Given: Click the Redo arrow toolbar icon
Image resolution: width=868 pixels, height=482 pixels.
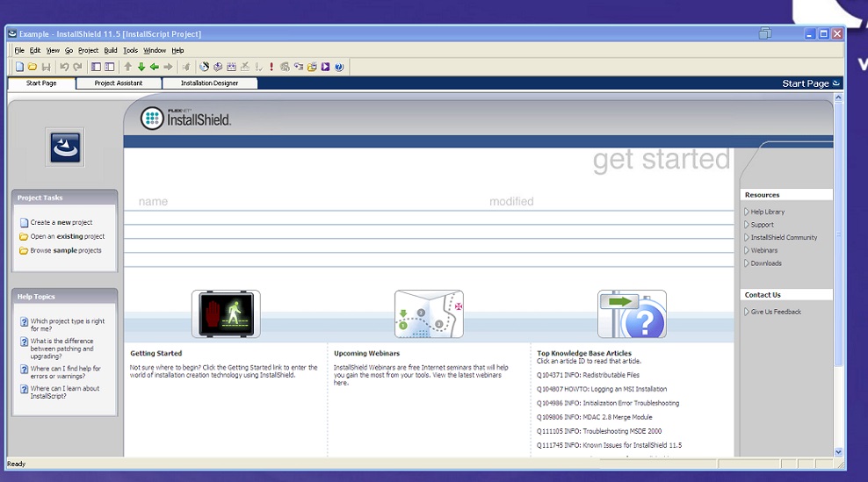Looking at the screenshot, I should tap(77, 67).
